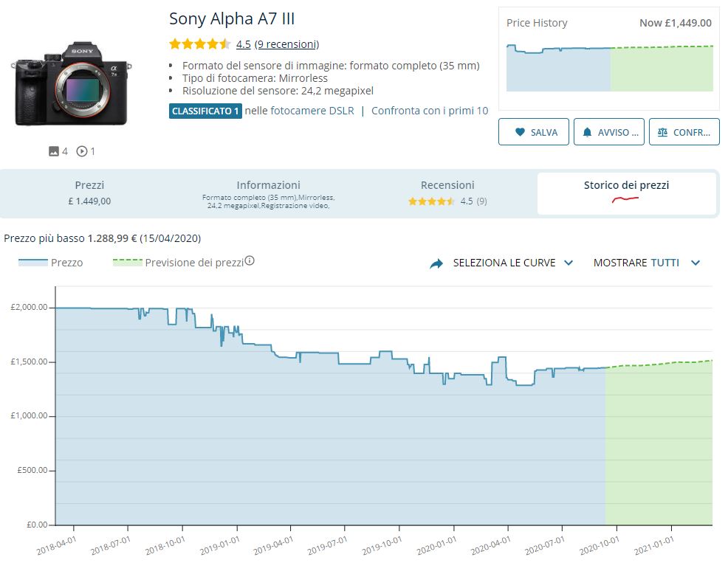Screen dimensions: 728x574
Task: Click the Prezzo più basso 1.288,99 € text
Action: (x=102, y=238)
